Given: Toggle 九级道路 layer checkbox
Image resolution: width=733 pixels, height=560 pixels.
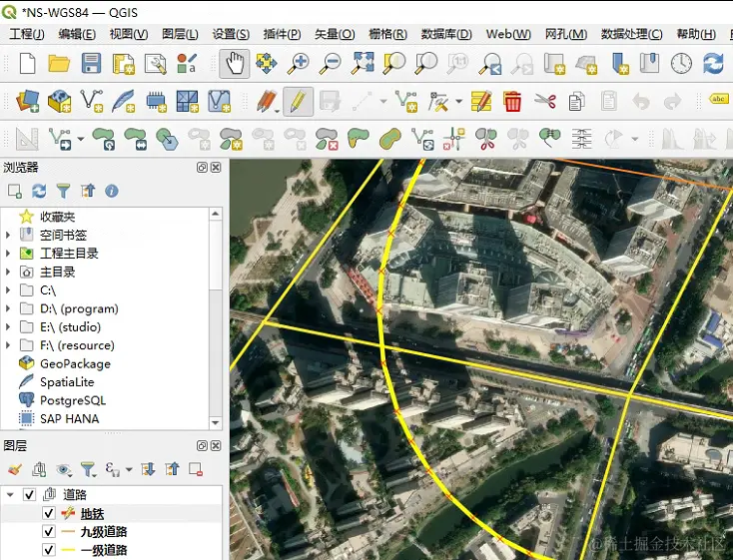Looking at the screenshot, I should pos(49,531).
